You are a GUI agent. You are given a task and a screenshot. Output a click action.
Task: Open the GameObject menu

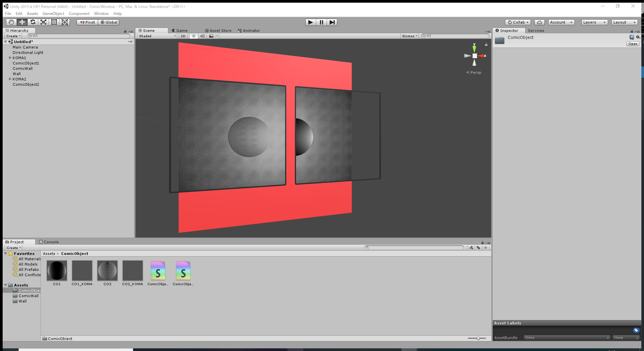(53, 14)
